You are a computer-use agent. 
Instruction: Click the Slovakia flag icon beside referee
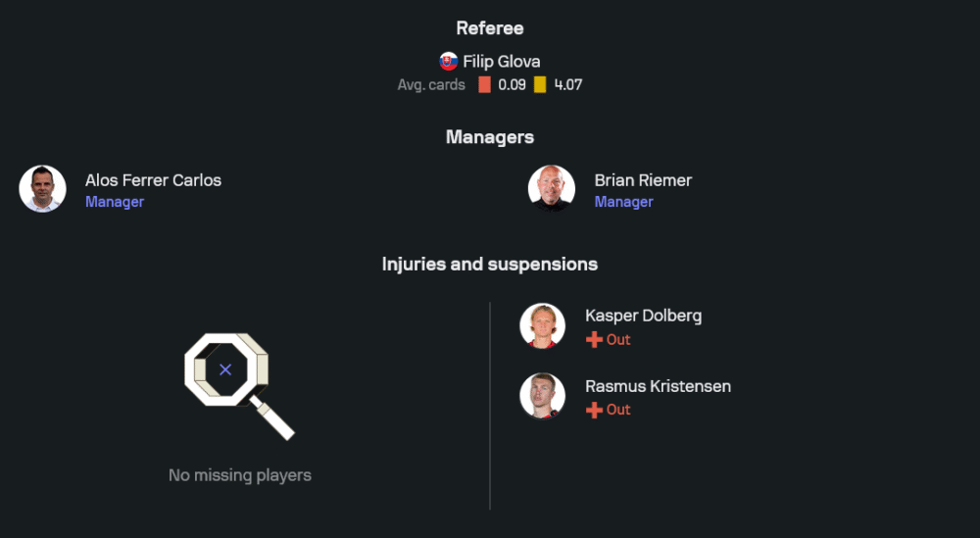(449, 61)
